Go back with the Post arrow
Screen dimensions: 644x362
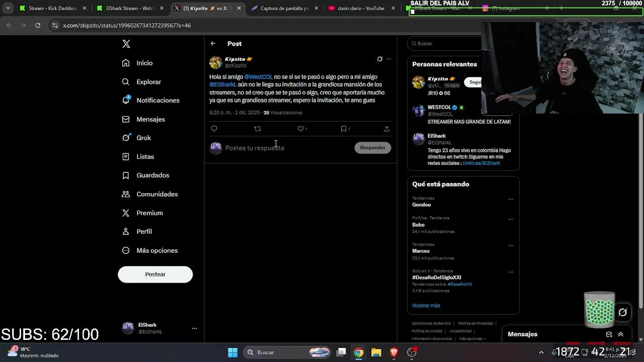[x=213, y=44]
